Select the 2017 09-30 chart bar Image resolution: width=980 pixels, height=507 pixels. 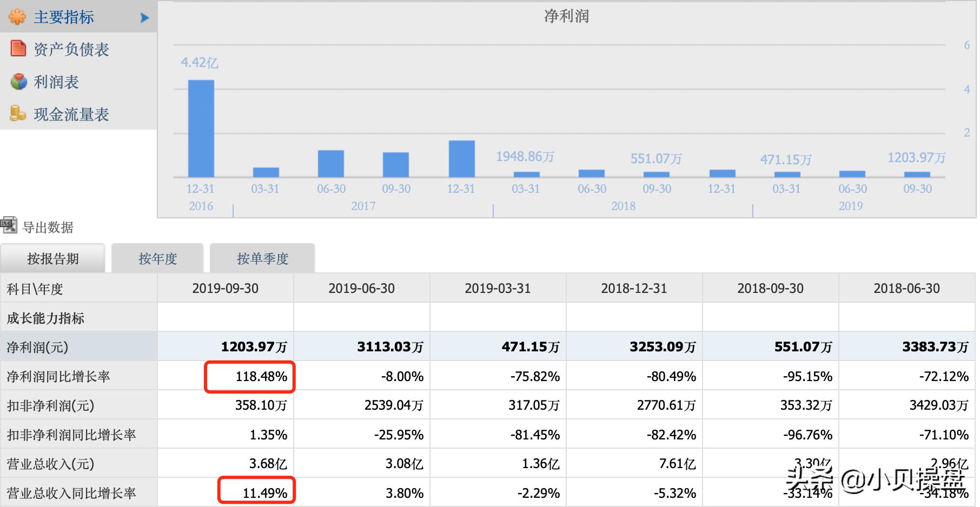tap(396, 165)
